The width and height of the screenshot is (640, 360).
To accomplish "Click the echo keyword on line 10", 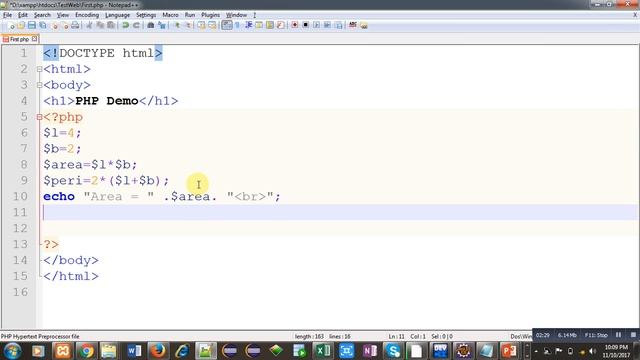I will coord(59,196).
